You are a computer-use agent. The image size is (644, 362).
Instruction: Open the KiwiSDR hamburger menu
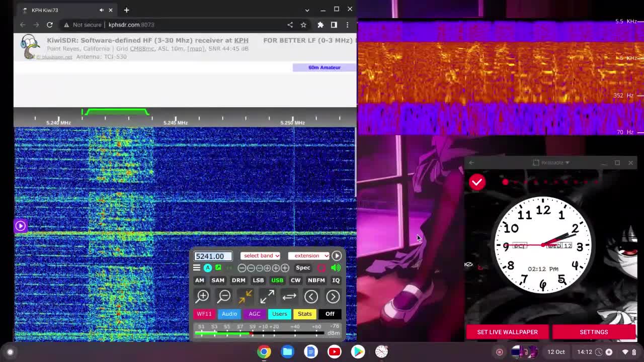(x=197, y=268)
